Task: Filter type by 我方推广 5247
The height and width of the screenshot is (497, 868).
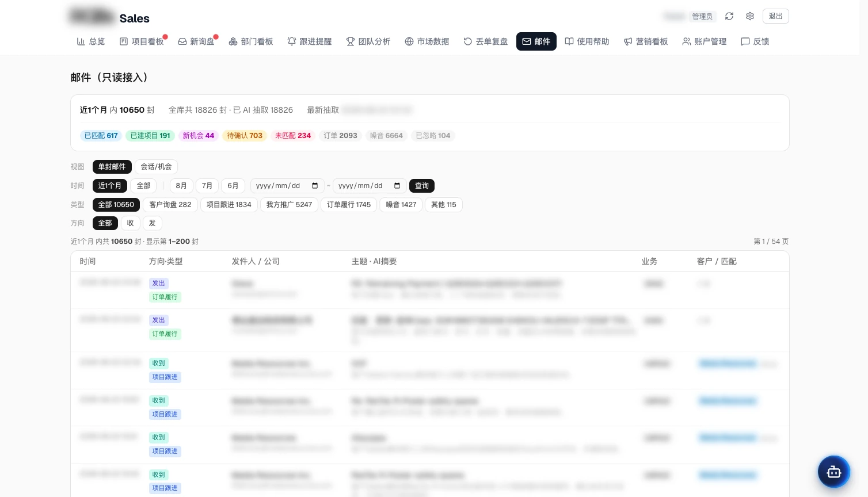Action: pos(290,205)
